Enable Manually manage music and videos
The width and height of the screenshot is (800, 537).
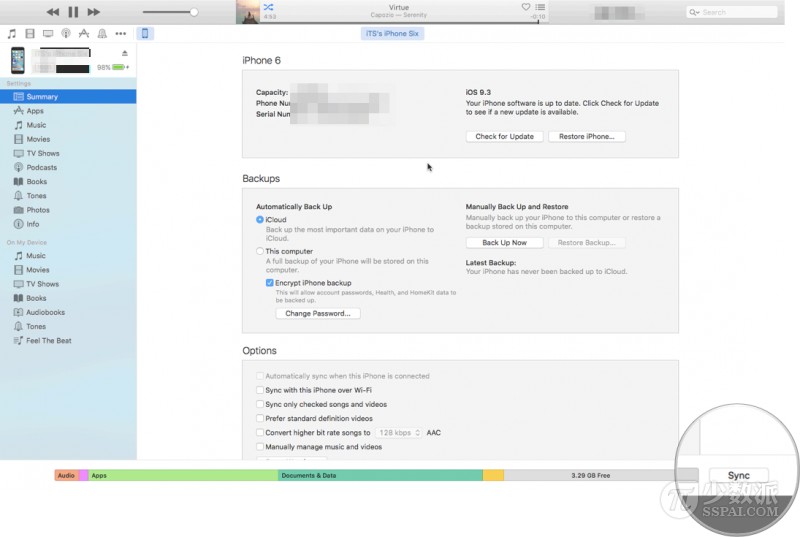point(260,447)
